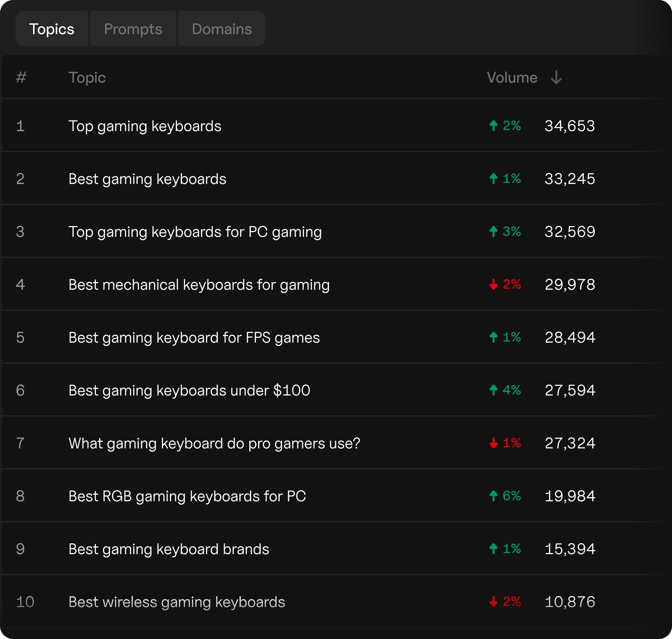The height and width of the screenshot is (639, 672).
Task: Select Best RGB gaming keyboards for PC row
Action: (x=187, y=497)
